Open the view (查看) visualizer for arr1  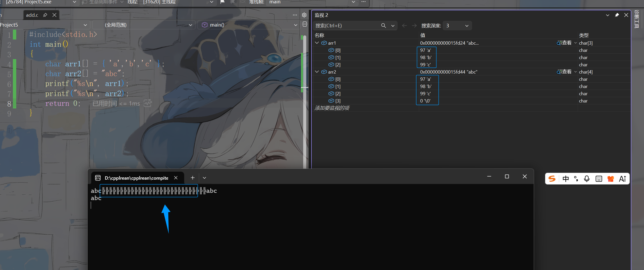[564, 43]
